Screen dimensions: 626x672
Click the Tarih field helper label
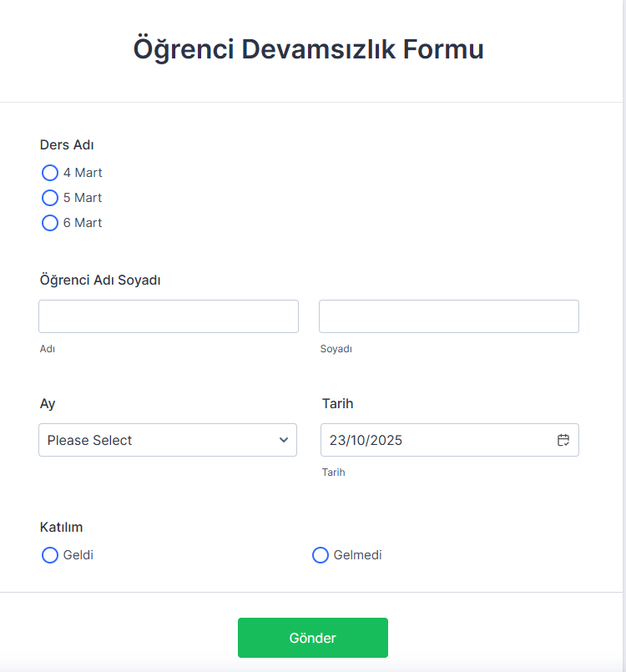(333, 472)
